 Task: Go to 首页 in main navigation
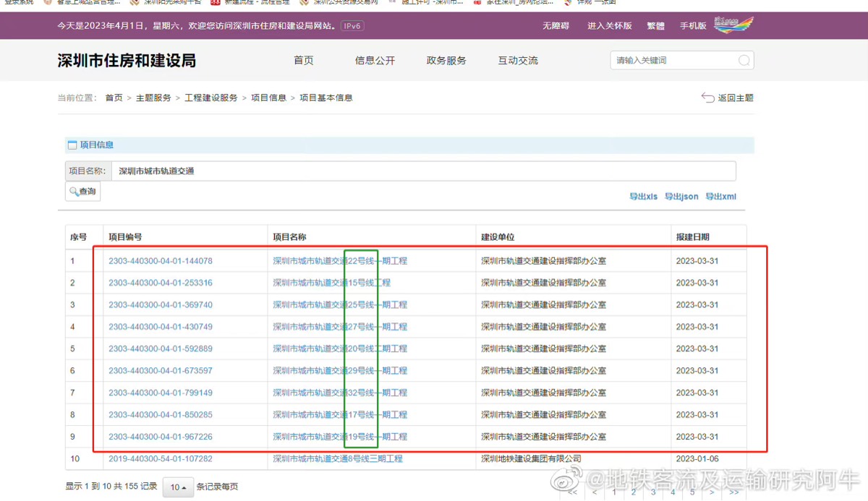pyautogui.click(x=304, y=61)
